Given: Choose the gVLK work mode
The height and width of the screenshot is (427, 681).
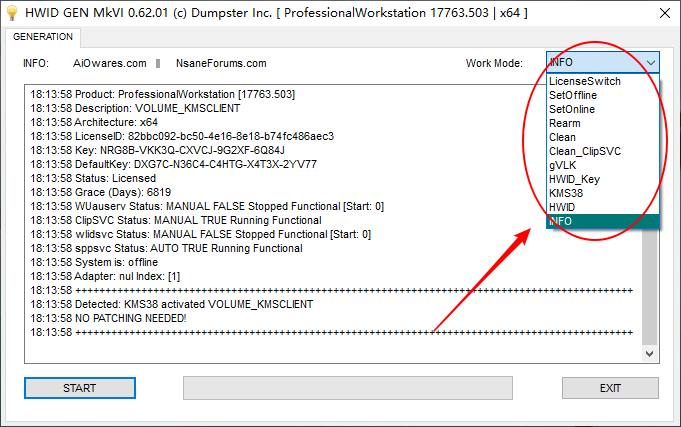Looking at the screenshot, I should (603, 165).
